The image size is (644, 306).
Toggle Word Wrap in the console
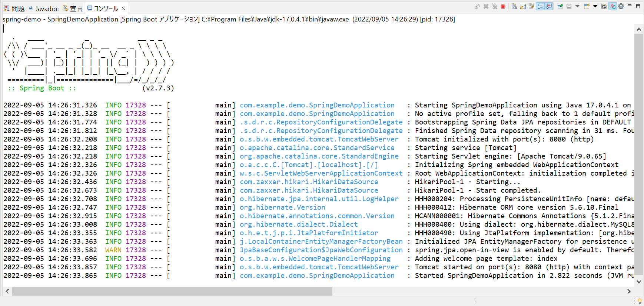pos(531,6)
